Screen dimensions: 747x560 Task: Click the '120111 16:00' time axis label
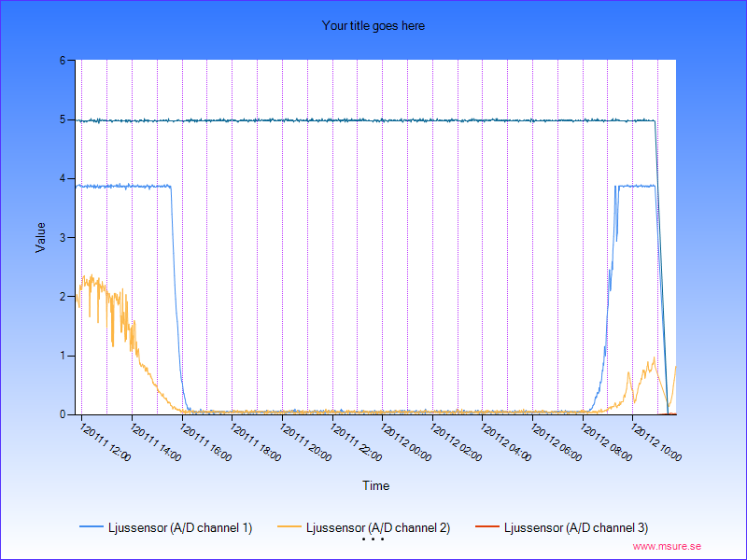click(204, 442)
